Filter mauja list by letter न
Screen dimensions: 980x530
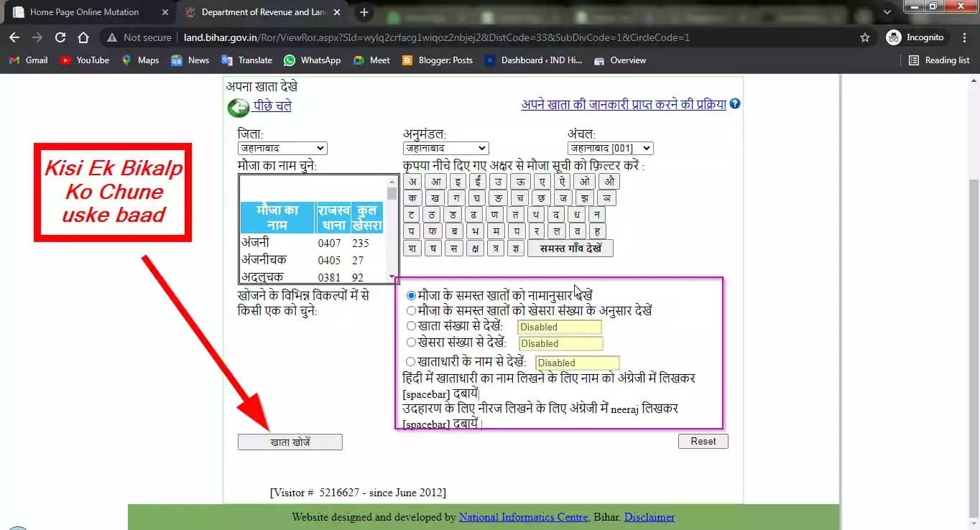tap(597, 215)
